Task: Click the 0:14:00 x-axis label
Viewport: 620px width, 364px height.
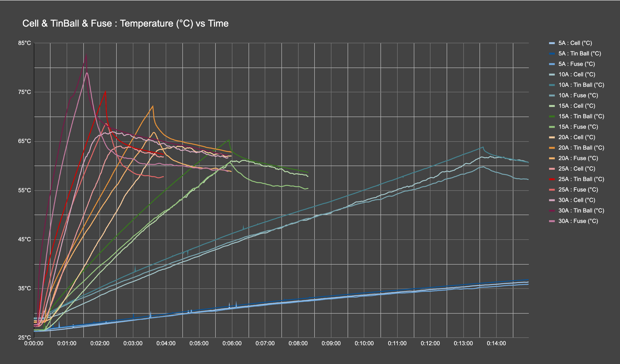Action: 496,344
